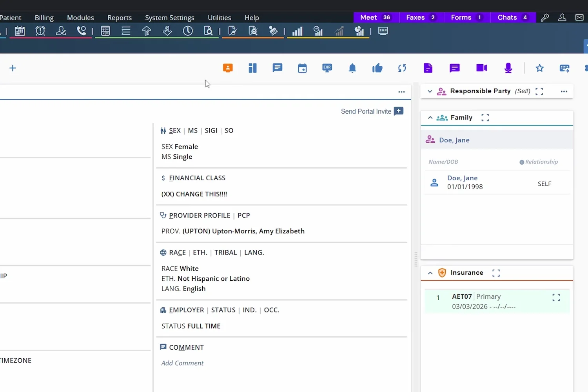Start video call with camera icon
This screenshot has width=588, height=392.
[482, 68]
